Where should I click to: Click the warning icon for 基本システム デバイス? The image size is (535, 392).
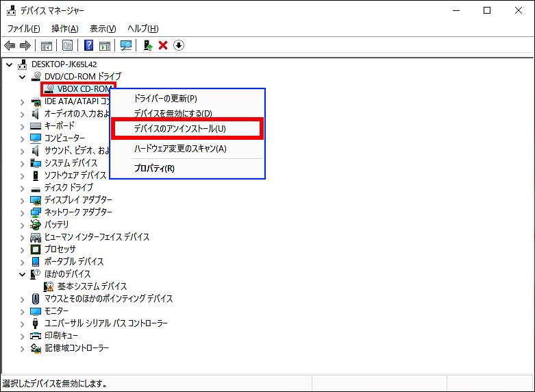coord(49,286)
